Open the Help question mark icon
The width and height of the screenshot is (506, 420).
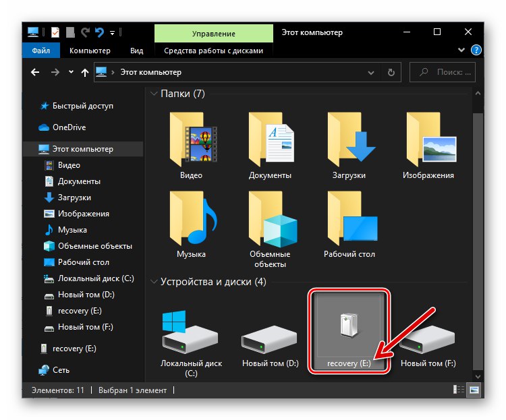point(476,50)
